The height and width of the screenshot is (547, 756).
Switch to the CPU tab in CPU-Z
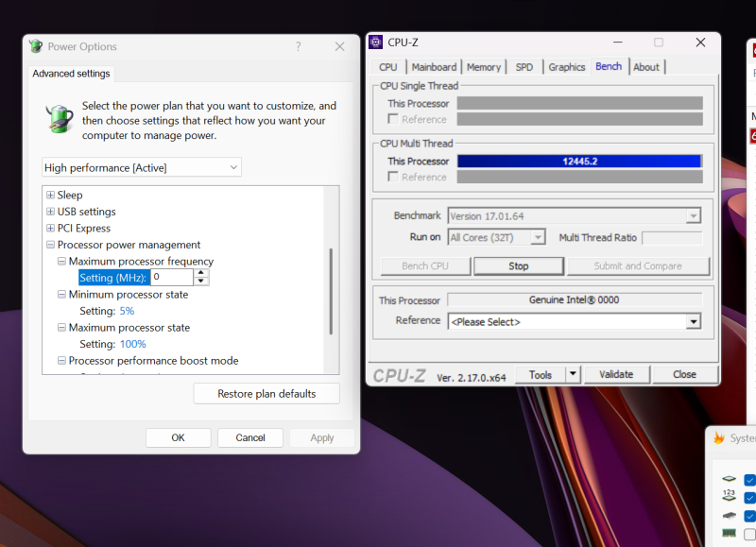[x=388, y=67]
